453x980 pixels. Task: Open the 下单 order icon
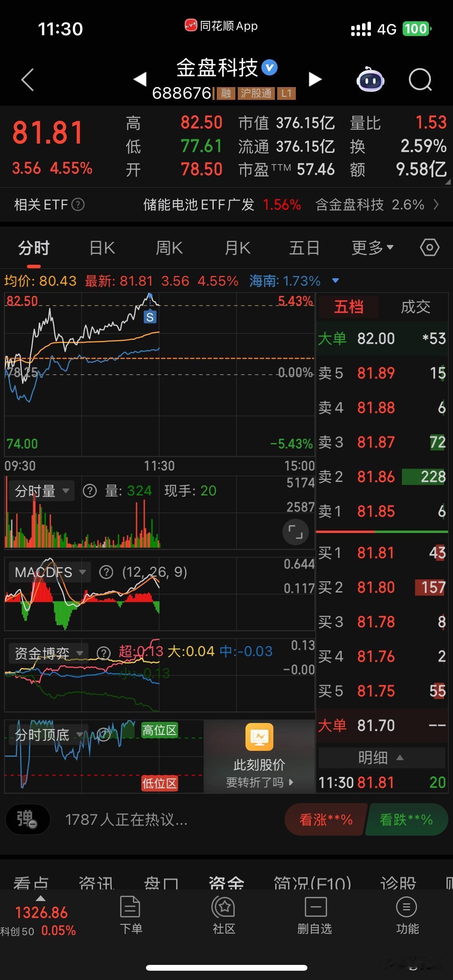click(130, 915)
